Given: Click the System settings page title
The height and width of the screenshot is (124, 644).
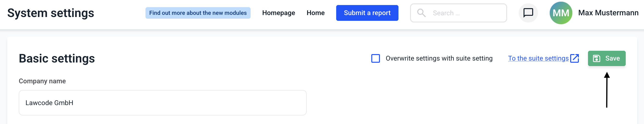Looking at the screenshot, I should pos(51,13).
